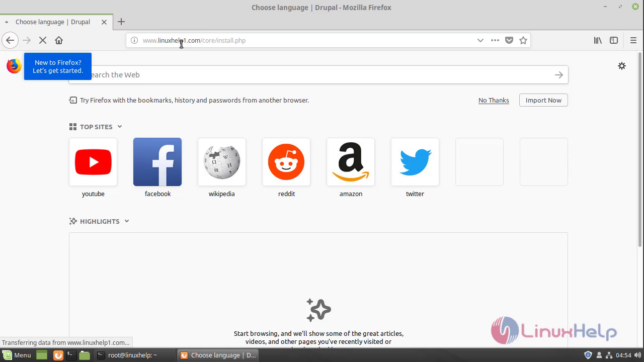Open new tab preferences gear icon

[x=622, y=66]
